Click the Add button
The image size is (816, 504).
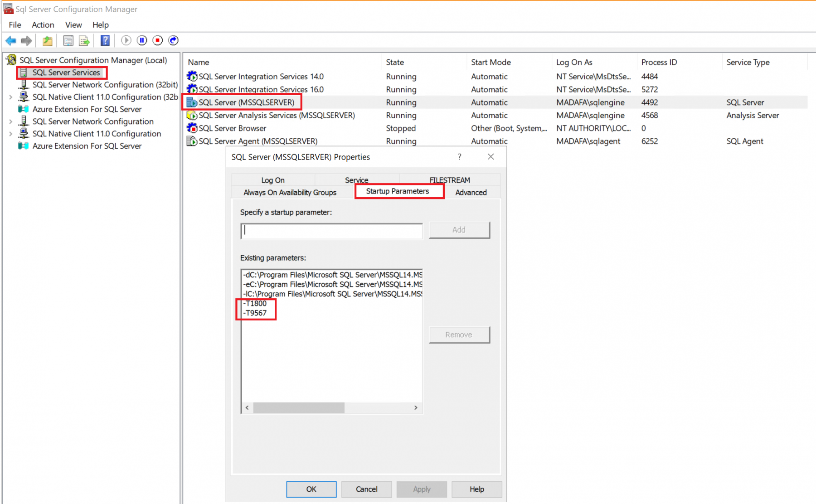[459, 230]
